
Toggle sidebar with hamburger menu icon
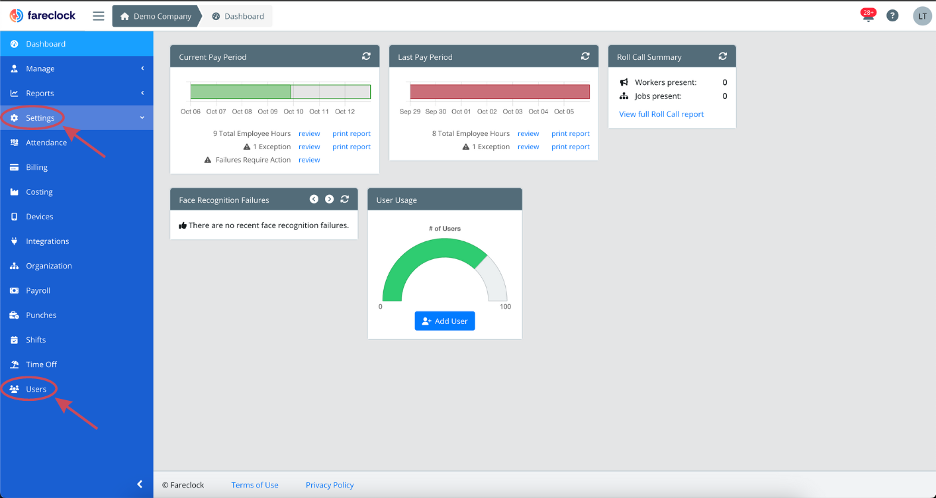coord(98,16)
